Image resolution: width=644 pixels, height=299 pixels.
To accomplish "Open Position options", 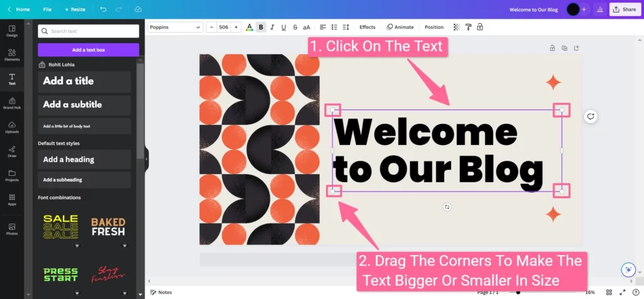I will (x=434, y=27).
